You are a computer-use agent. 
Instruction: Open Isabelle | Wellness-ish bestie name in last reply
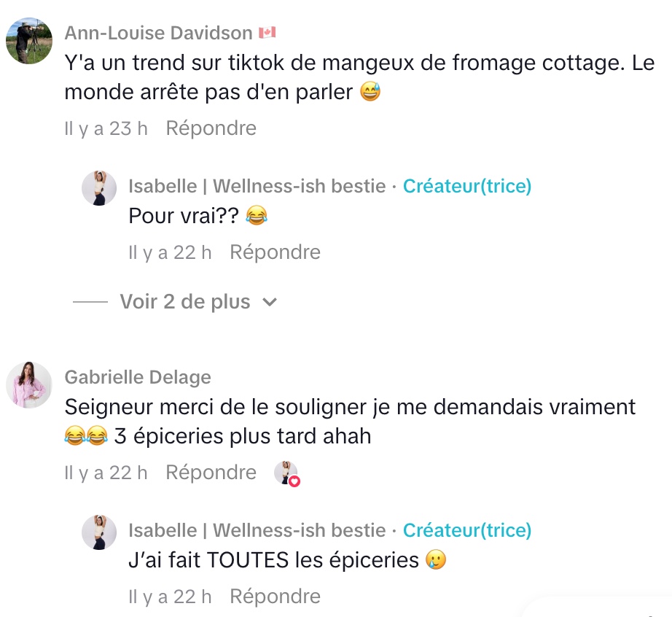[257, 530]
